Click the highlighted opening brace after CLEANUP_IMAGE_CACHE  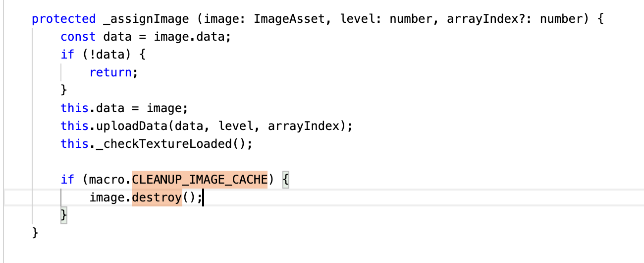(286, 180)
